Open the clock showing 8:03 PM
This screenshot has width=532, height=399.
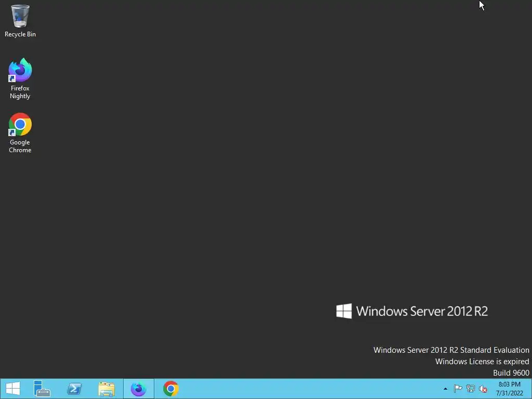click(x=509, y=389)
